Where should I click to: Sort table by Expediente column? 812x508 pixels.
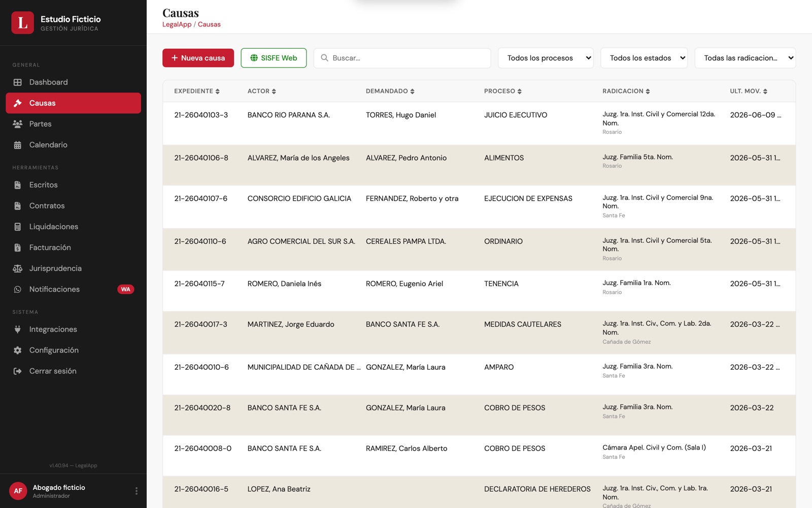197,91
